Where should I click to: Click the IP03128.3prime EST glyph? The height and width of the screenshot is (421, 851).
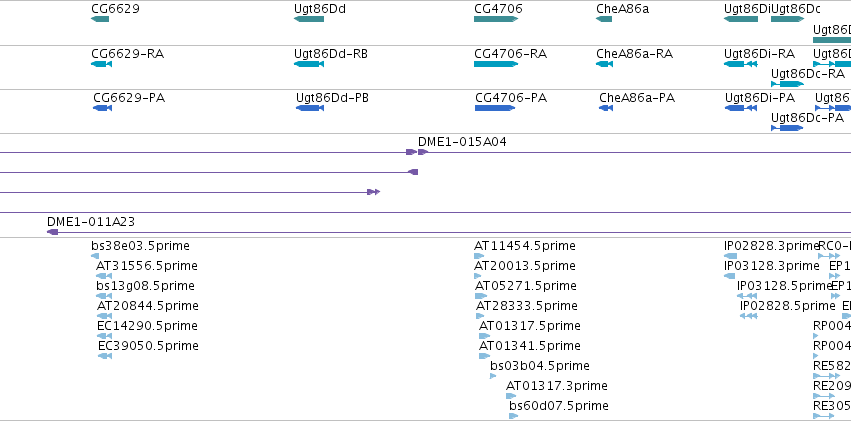coord(729,276)
